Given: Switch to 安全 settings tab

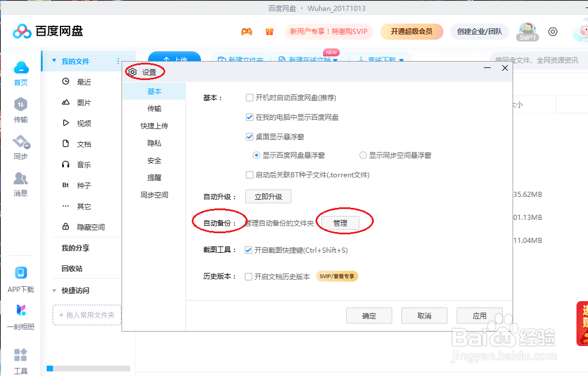Looking at the screenshot, I should tap(154, 161).
